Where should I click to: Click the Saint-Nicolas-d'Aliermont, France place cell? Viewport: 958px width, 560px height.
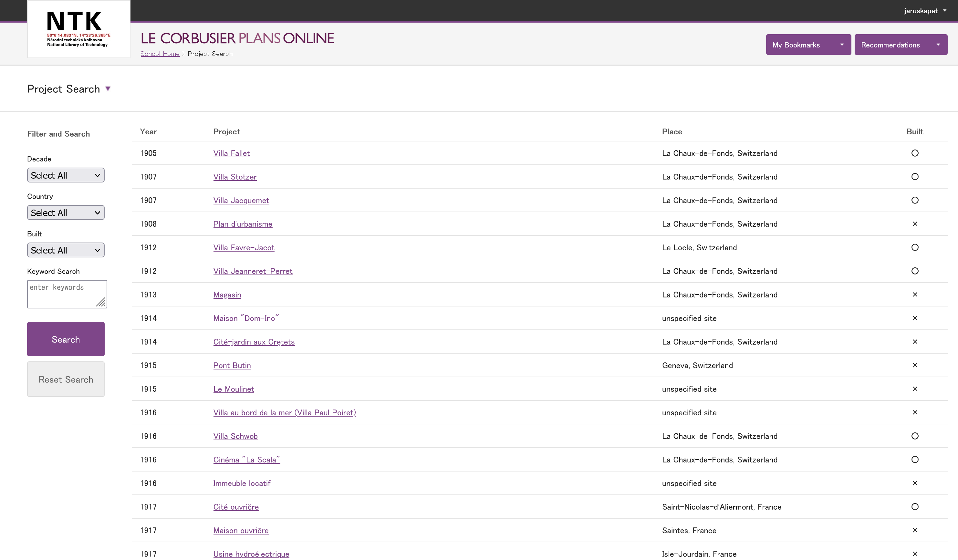(722, 507)
